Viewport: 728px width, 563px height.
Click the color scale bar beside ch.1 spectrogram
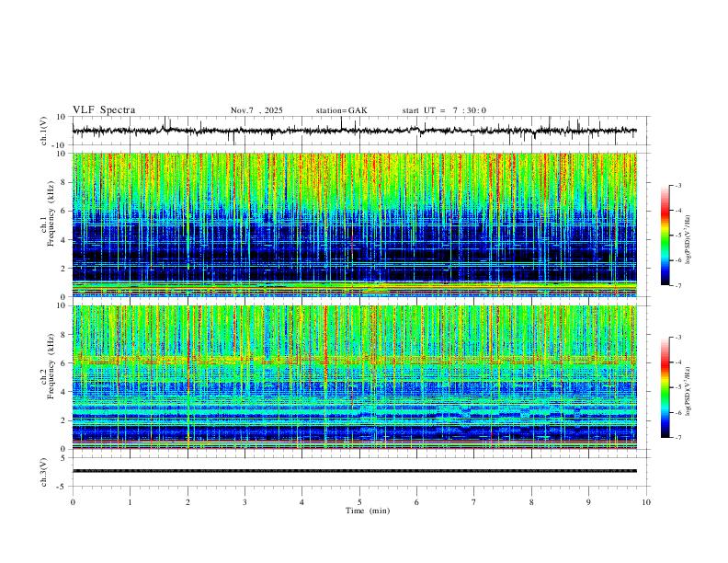(x=665, y=236)
